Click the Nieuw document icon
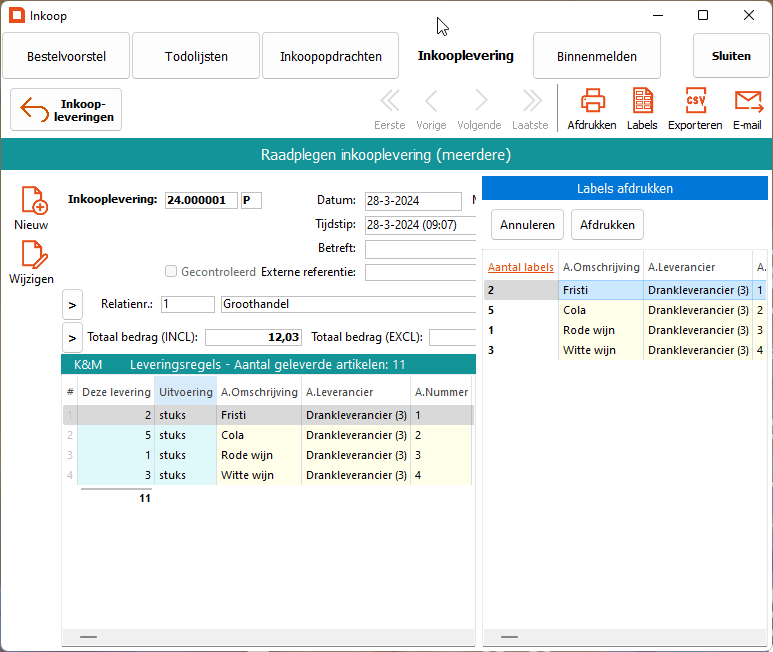 34,201
